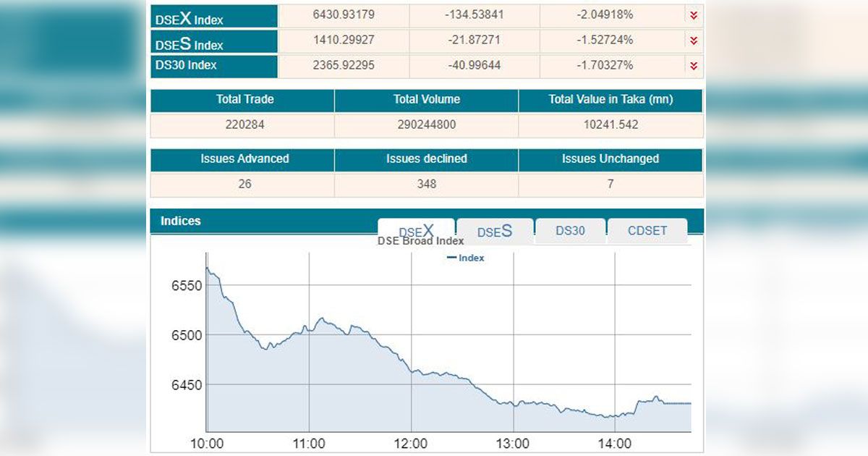Select the total value figure 10241.542
868x456 pixels.
(x=610, y=124)
